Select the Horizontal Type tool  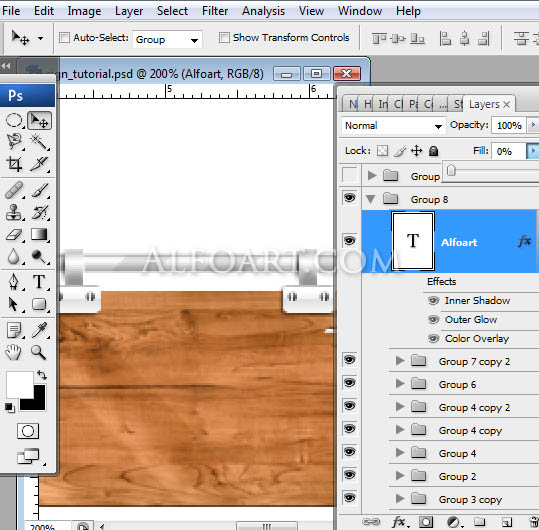tap(40, 282)
